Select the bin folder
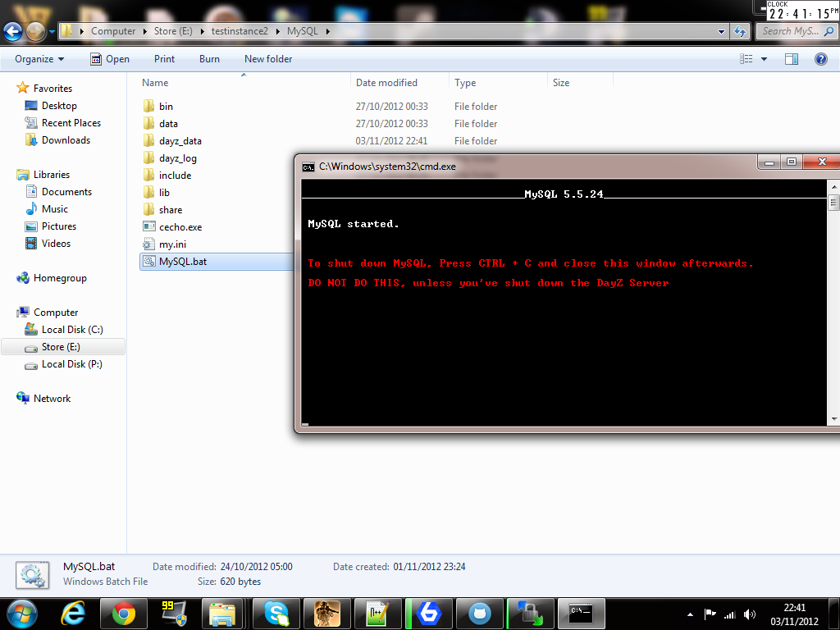Screen dimensions: 840x630 point(166,107)
